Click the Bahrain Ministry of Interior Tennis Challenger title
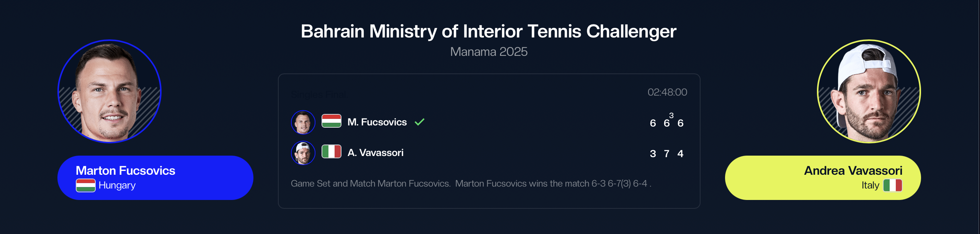Screen dimensions: 980x234 coord(488,31)
